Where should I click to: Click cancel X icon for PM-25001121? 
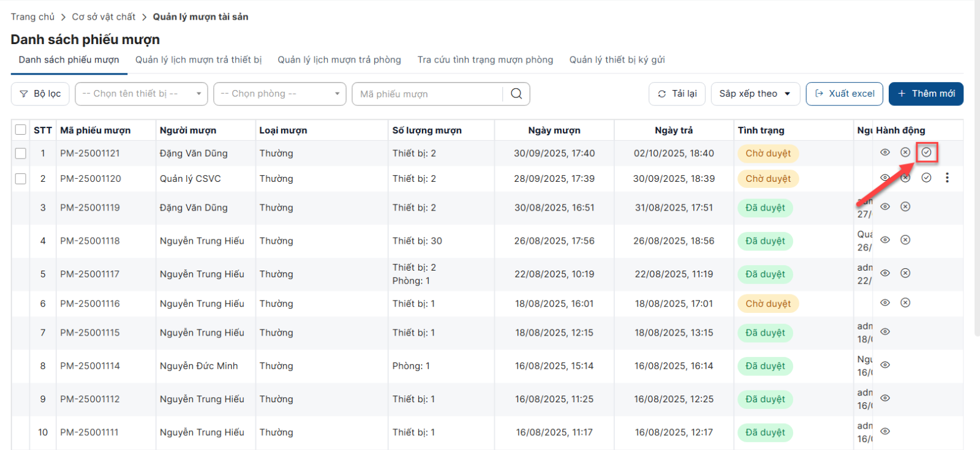[905, 152]
